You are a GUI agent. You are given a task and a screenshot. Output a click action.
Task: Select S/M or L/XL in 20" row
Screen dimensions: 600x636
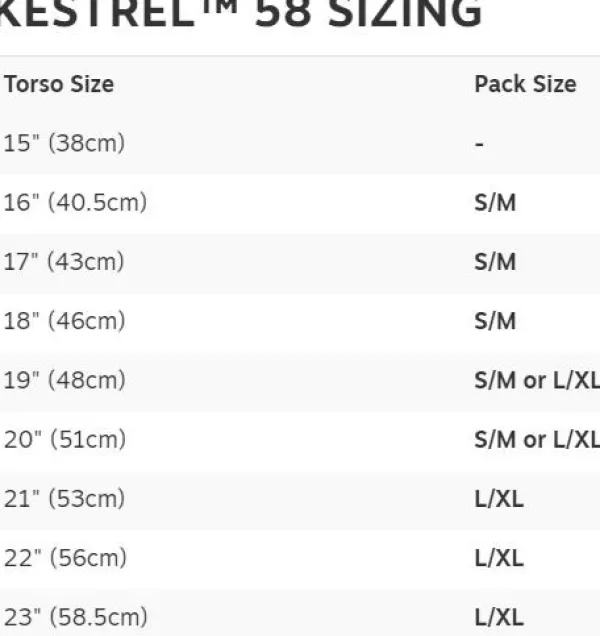click(536, 440)
